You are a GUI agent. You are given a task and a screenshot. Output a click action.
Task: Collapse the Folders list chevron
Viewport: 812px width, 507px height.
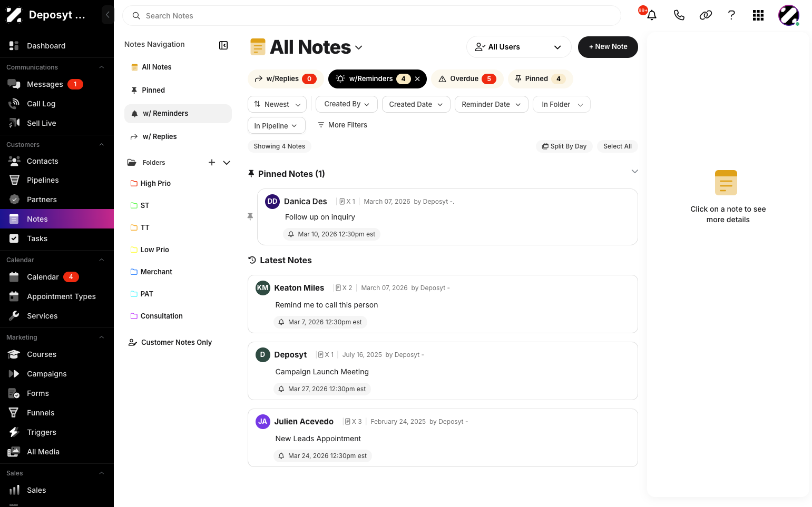click(x=227, y=163)
